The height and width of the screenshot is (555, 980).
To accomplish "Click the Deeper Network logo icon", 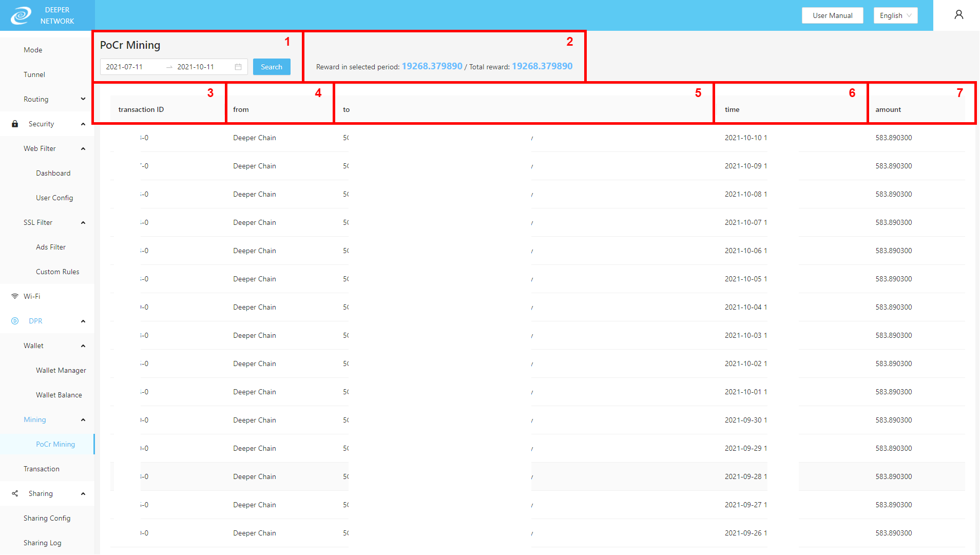I will point(21,15).
